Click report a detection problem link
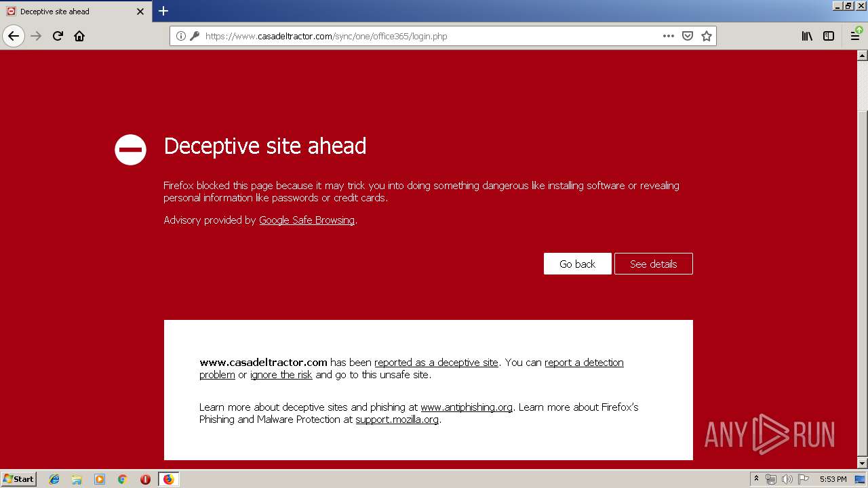This screenshot has height=488, width=868. point(412,369)
